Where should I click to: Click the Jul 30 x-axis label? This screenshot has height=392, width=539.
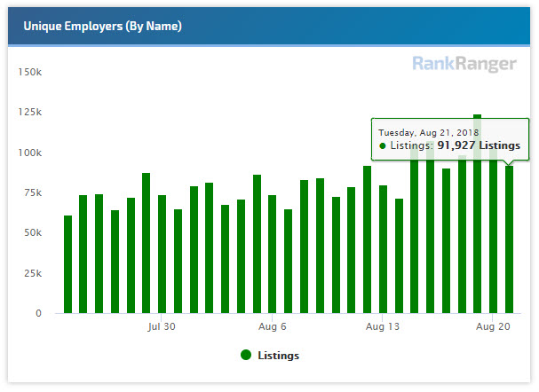coord(162,326)
